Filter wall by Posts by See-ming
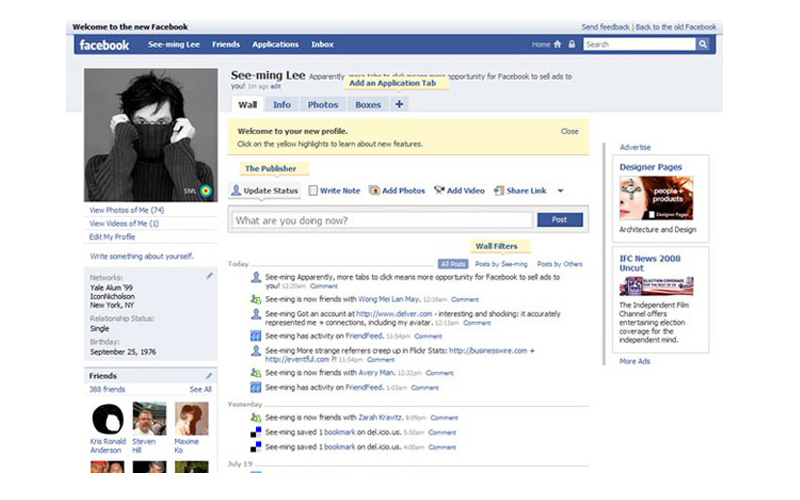The width and height of the screenshot is (800, 500). [501, 264]
